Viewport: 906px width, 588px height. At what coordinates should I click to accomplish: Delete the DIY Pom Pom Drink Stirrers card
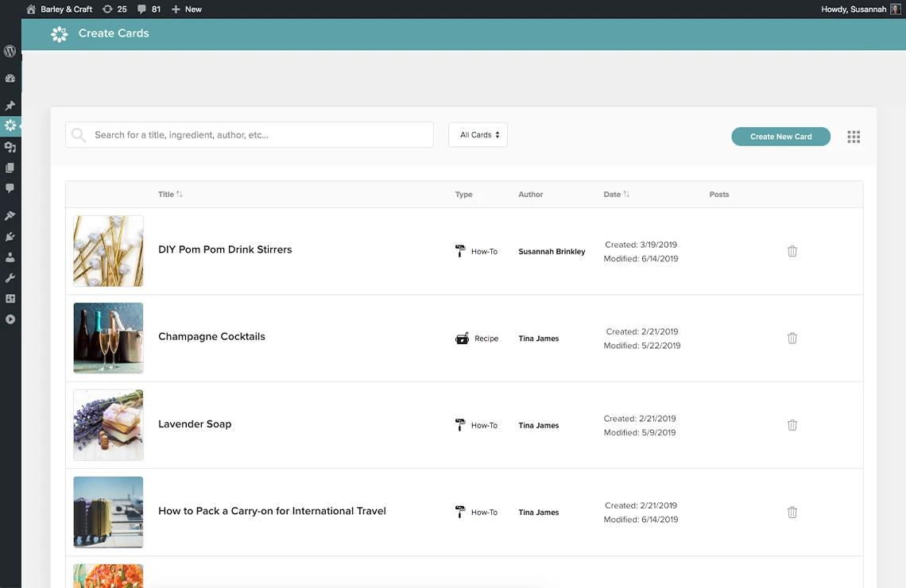[792, 251]
